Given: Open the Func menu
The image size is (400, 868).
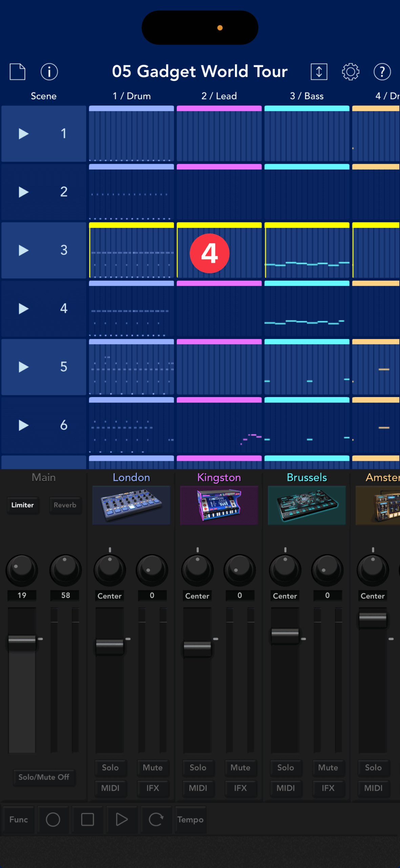Looking at the screenshot, I should tap(19, 820).
